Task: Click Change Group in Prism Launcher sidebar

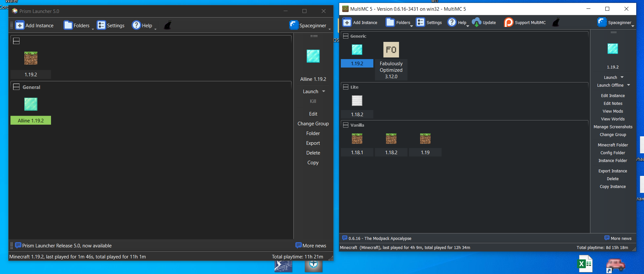Action: (x=313, y=124)
